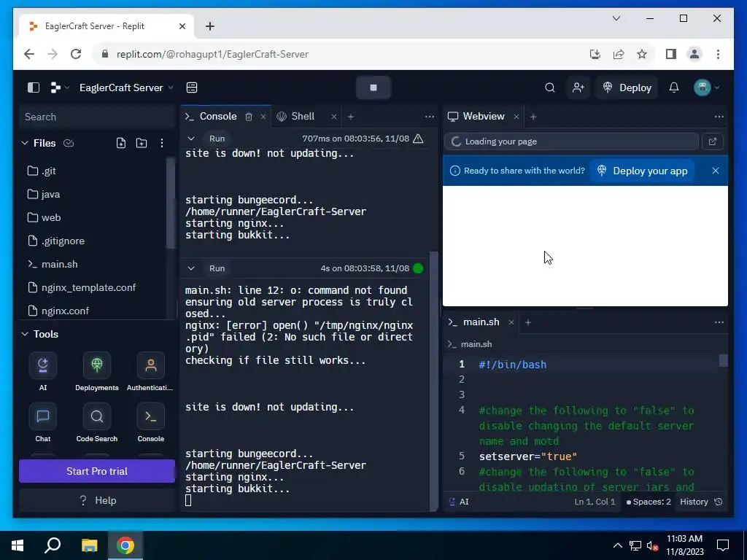
Task: Click the AI button in the editor status bar
Action: pos(459,502)
